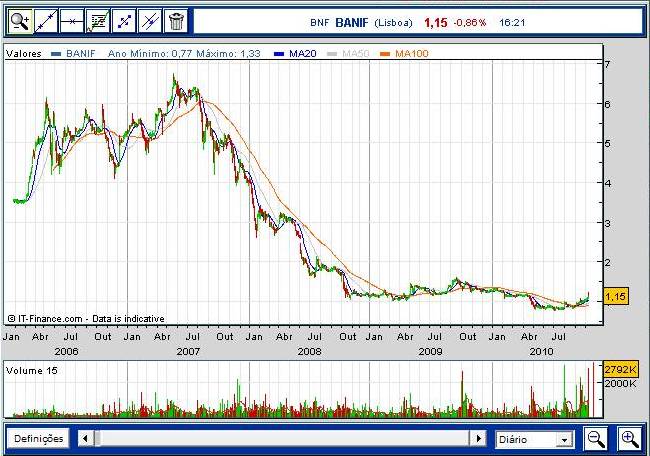Click the (Lisboa) exchange label
This screenshot has width=650, height=456.
pos(393,23)
